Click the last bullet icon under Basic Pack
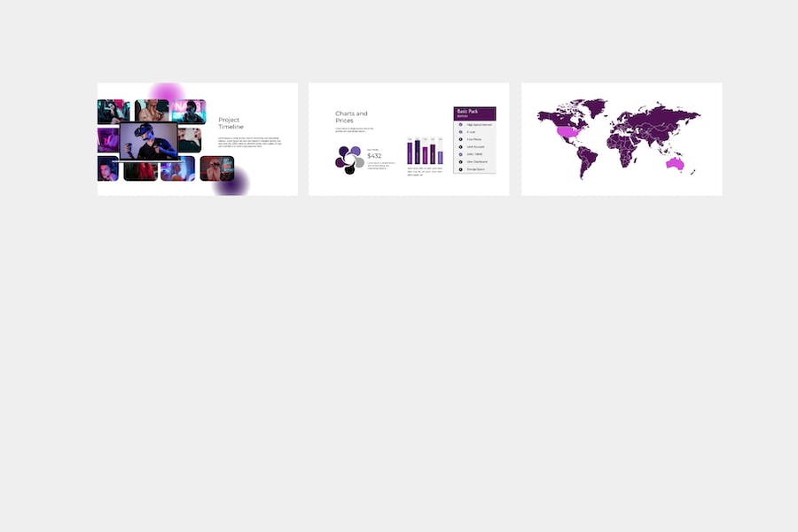The height and width of the screenshot is (532, 798). (x=460, y=169)
